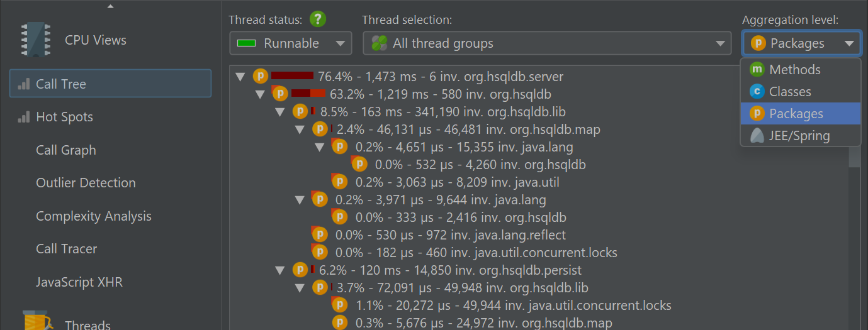
Task: Select row '6.2% - 120 ms - 14,850 inv.'
Action: pos(450,270)
